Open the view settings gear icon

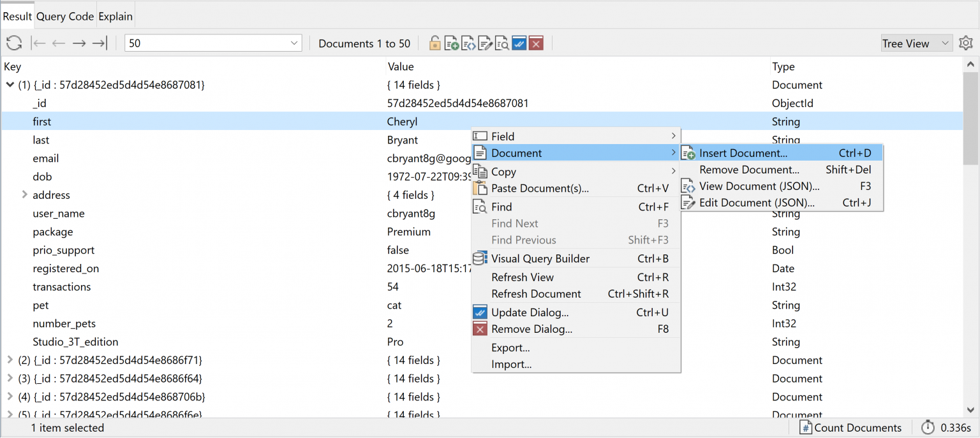point(965,43)
